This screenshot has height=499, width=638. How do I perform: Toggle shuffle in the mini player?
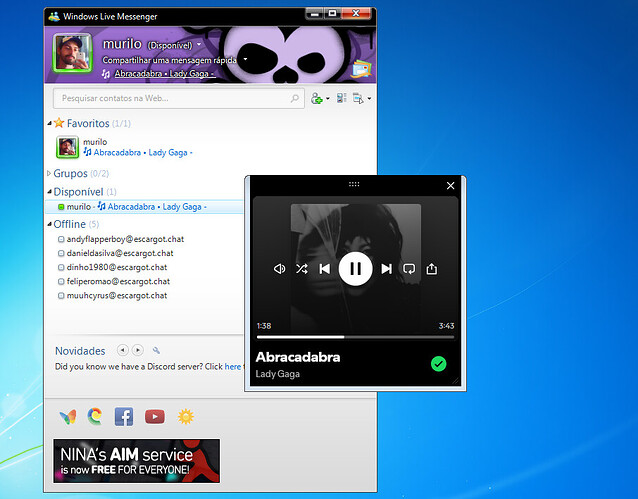point(302,269)
